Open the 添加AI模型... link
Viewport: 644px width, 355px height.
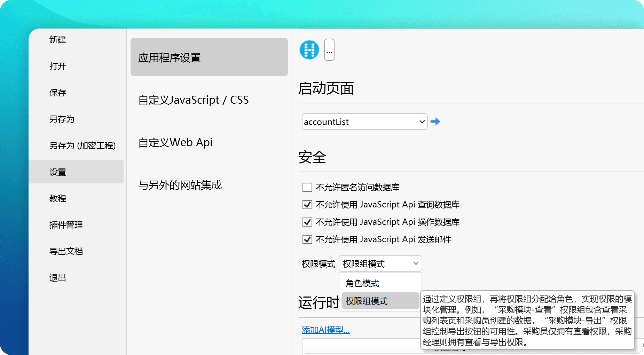[x=325, y=330]
